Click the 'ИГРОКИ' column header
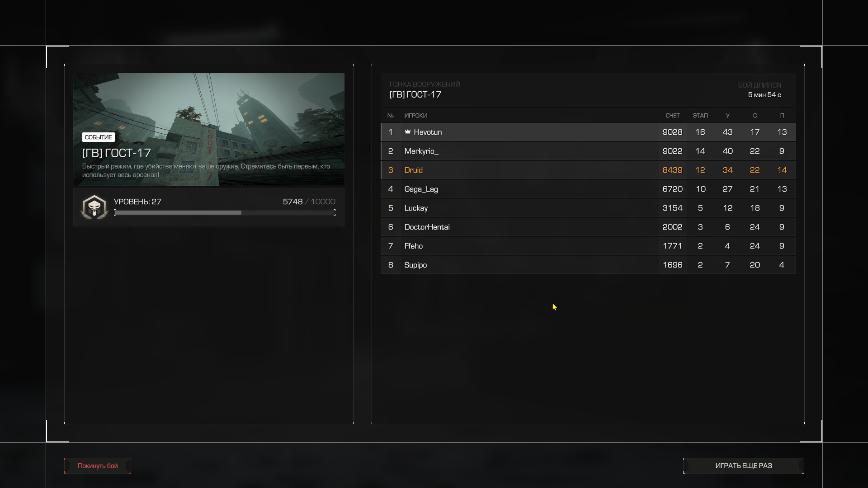 (416, 116)
